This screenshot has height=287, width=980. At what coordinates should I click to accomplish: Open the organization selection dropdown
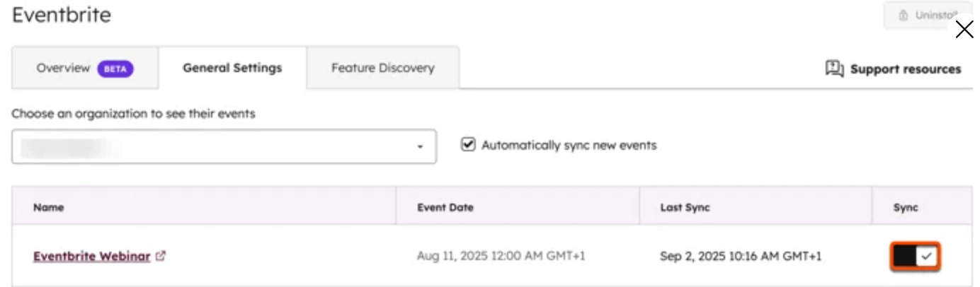224,146
